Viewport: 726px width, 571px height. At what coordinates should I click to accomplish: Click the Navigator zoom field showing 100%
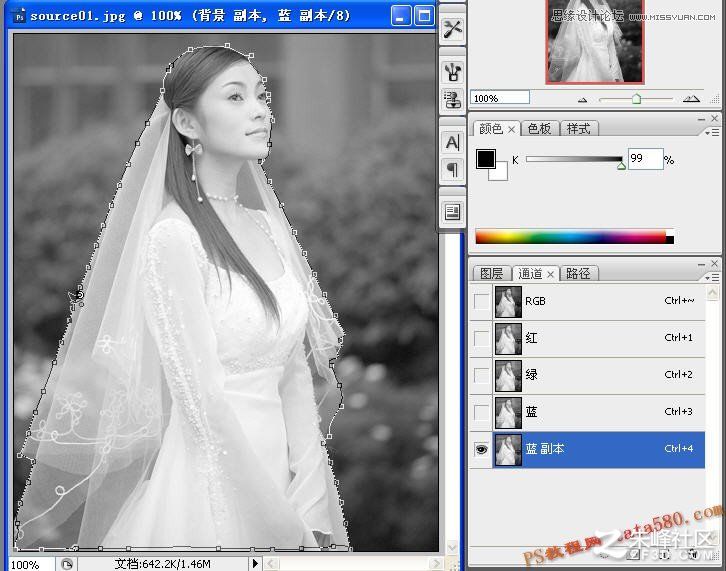pos(500,98)
